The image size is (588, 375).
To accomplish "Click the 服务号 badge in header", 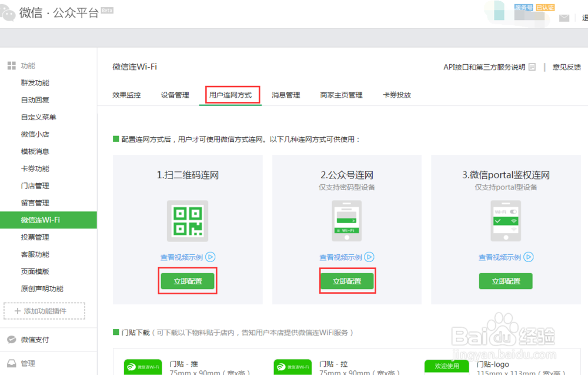I will [523, 7].
